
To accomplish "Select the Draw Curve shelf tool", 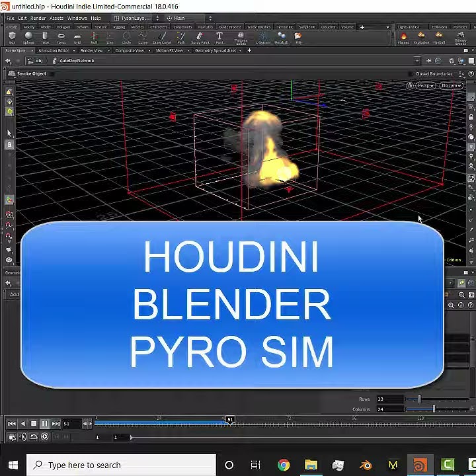I will point(162,38).
